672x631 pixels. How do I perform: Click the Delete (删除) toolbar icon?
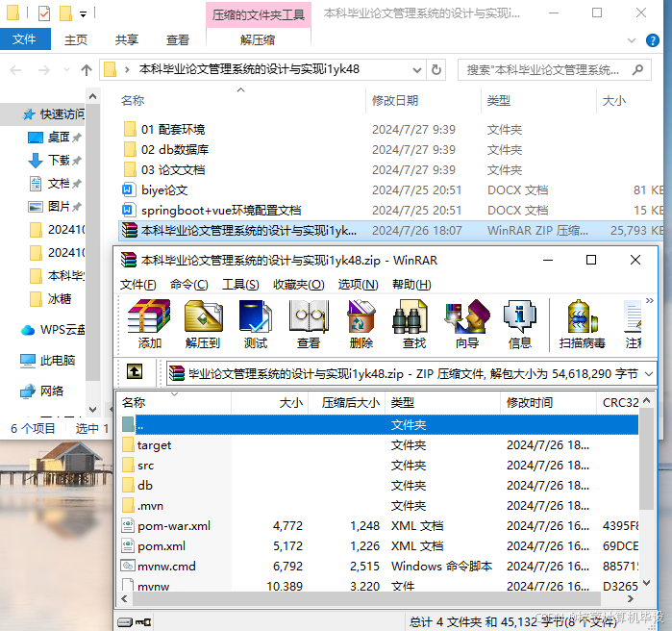pyautogui.click(x=361, y=323)
